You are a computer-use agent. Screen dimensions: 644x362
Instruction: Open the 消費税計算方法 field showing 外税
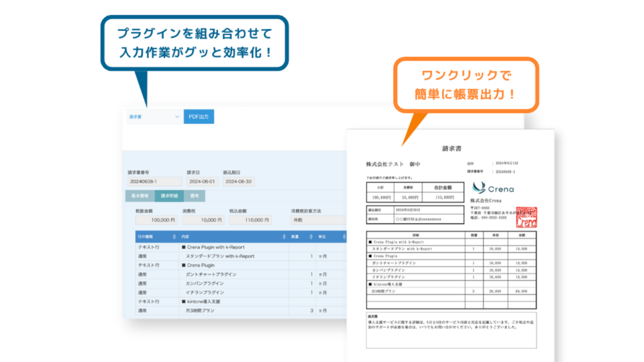coord(318,220)
